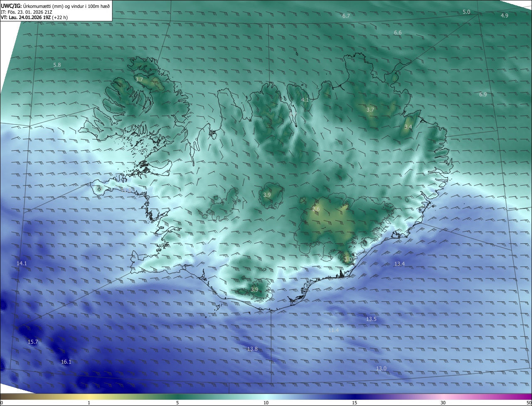This screenshot has width=532, height=406.
Task: Click the 11.4 value label on the map
Action: coord(333,330)
